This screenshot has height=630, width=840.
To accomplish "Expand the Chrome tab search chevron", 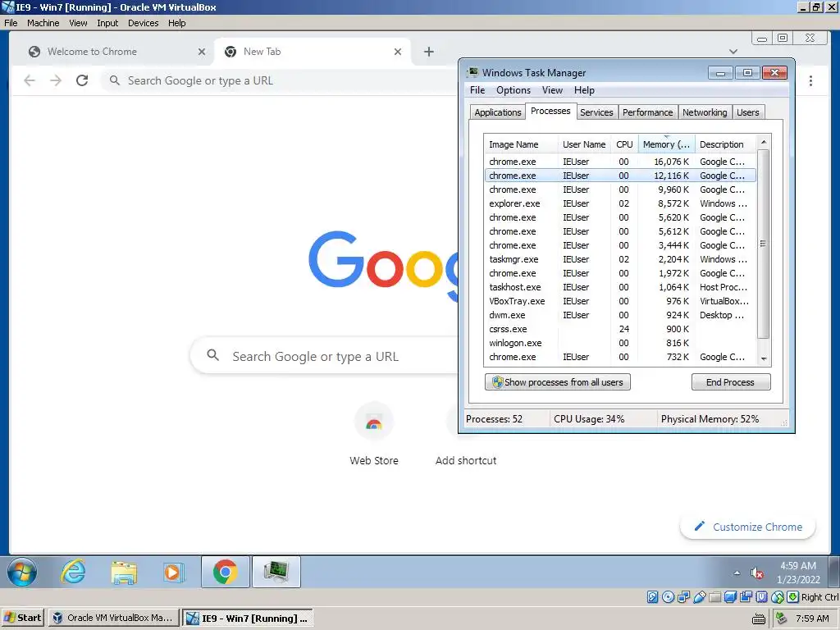I will tap(733, 52).
